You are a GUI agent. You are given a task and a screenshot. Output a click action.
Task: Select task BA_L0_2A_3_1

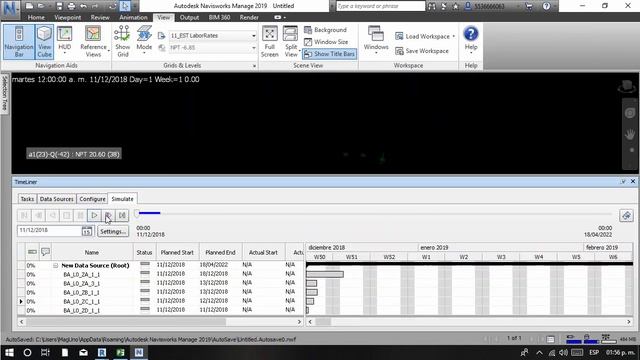click(x=82, y=283)
